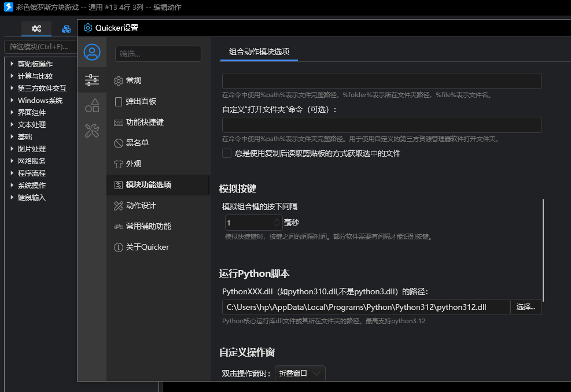The width and height of the screenshot is (571, 392).
Task: Expand the 网络服务 module category
Action: 12,161
